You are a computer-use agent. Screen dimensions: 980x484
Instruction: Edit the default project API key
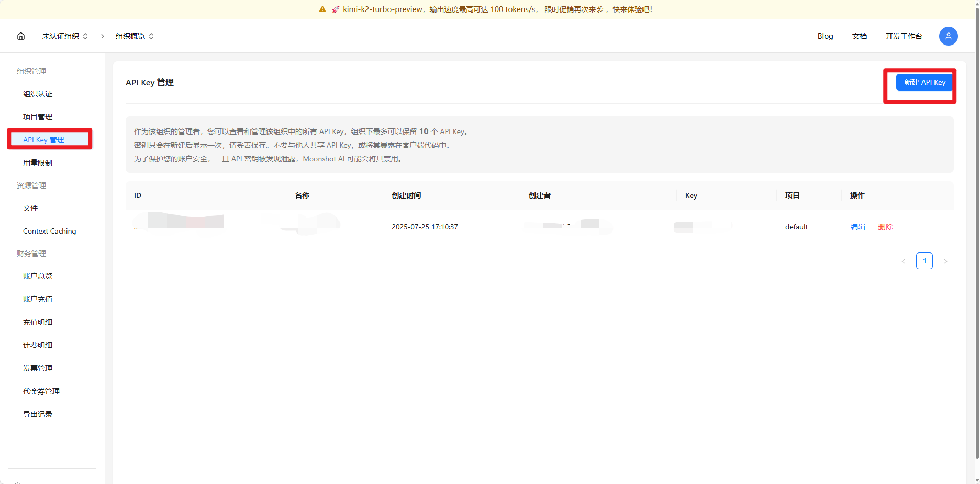pyautogui.click(x=857, y=227)
